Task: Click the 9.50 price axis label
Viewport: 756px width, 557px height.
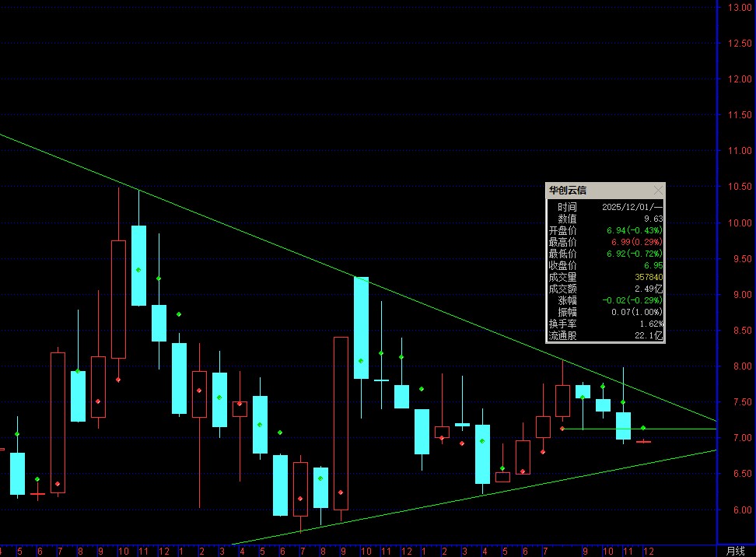Action: click(x=742, y=259)
